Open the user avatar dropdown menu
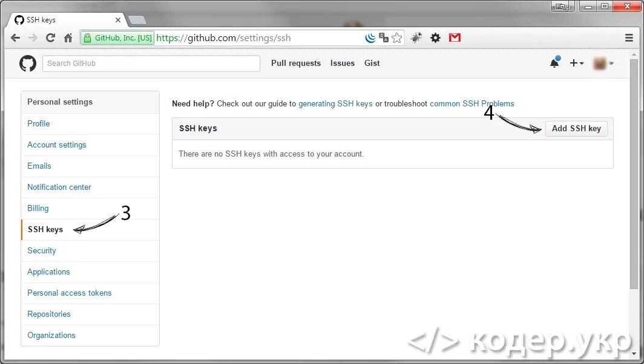The height and width of the screenshot is (364, 644). (603, 63)
